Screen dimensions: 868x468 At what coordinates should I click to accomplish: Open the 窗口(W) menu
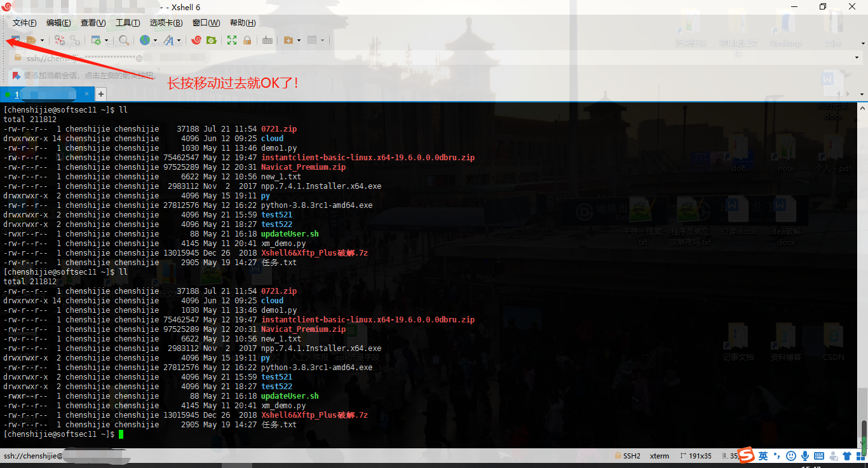point(207,23)
